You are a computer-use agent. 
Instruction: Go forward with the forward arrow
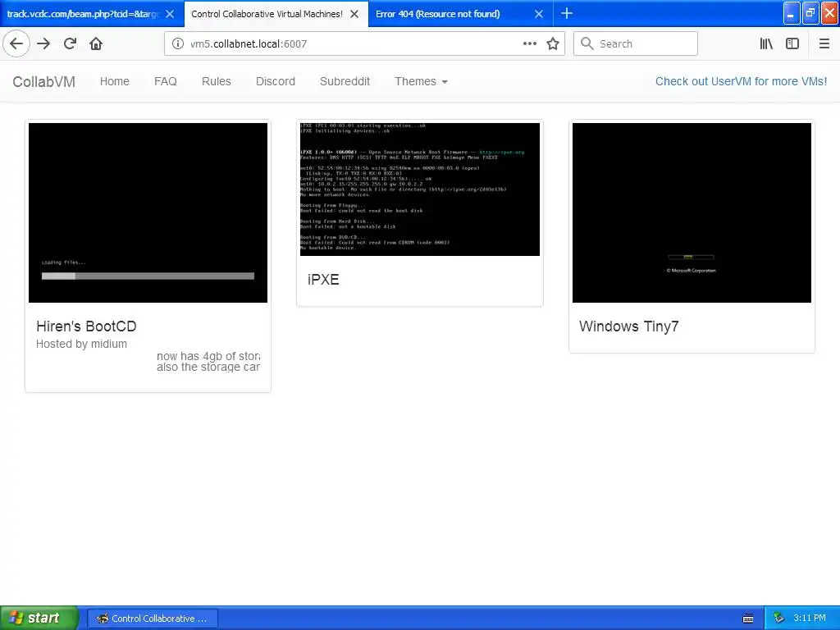point(43,43)
